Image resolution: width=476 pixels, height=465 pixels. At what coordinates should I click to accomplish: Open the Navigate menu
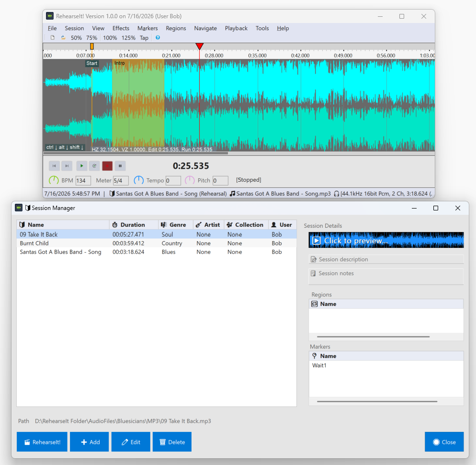(205, 28)
